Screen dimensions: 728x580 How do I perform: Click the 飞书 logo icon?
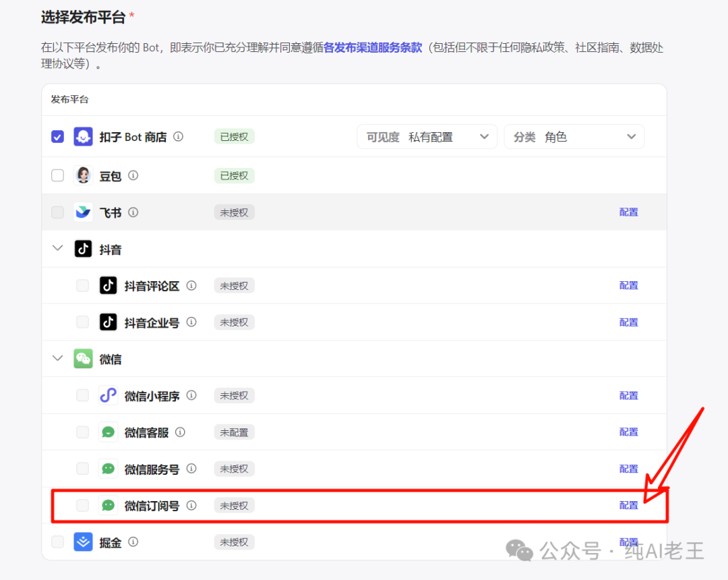point(83,212)
